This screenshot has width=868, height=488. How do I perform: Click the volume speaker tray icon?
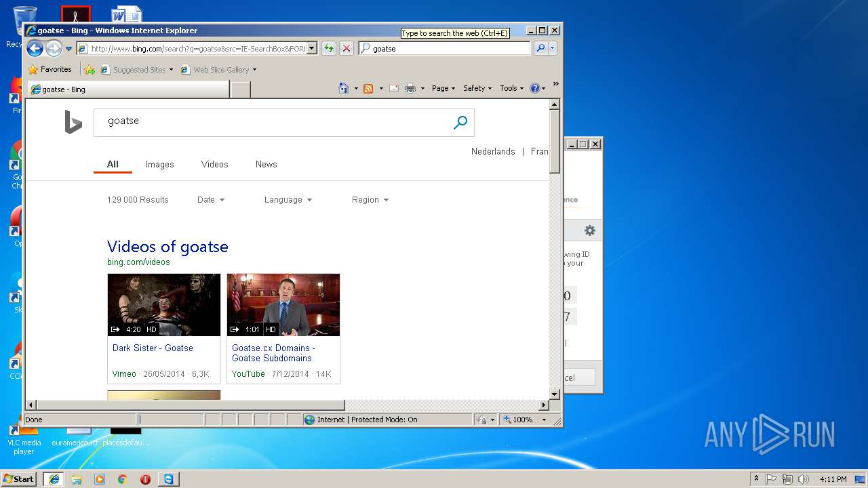point(804,479)
